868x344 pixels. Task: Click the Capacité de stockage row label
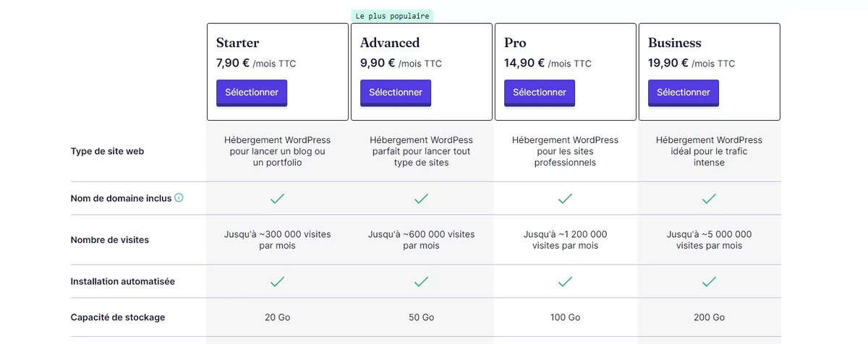click(118, 317)
